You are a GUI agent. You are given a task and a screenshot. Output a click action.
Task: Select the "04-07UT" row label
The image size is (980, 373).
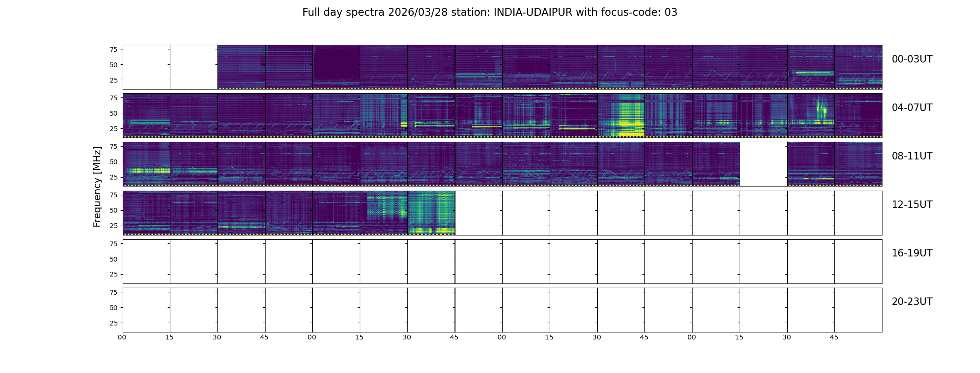(x=912, y=108)
